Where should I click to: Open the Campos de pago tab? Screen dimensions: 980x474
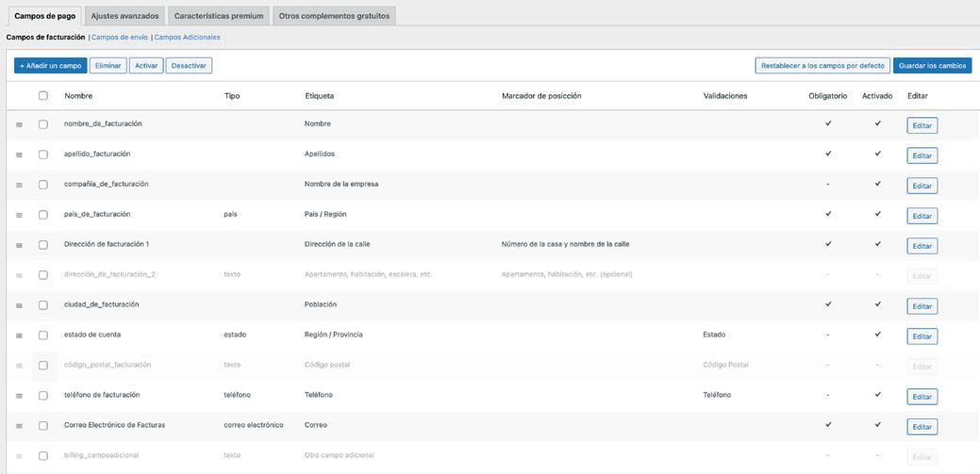pos(44,16)
